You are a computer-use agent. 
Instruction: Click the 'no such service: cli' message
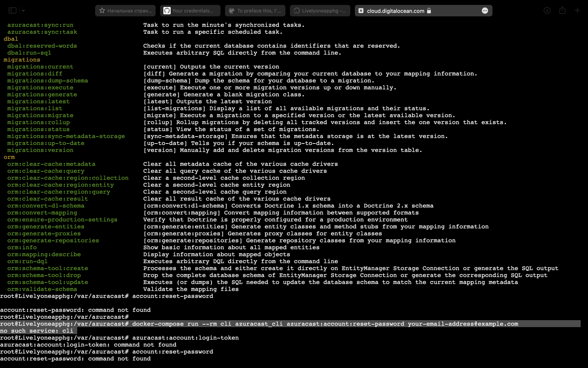[x=37, y=331]
